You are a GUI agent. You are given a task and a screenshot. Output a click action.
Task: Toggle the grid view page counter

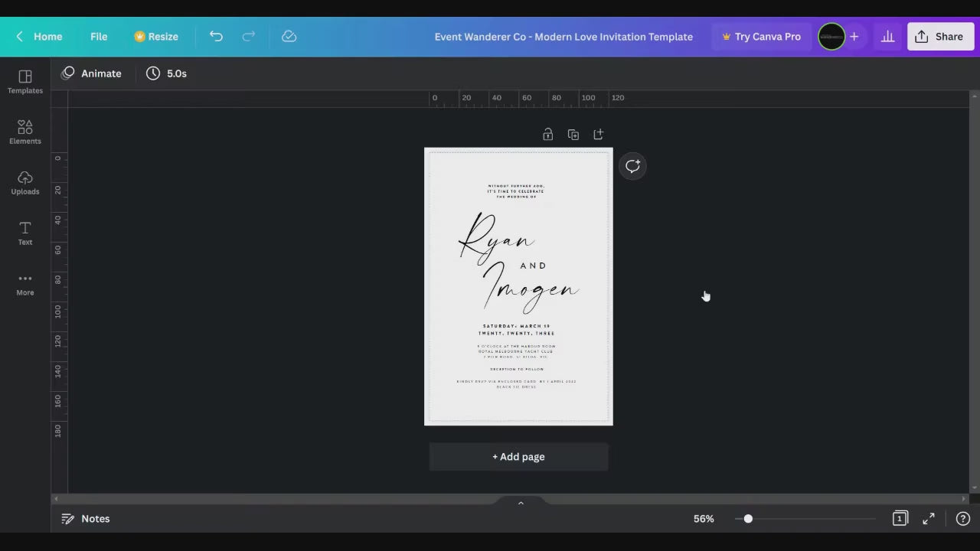[x=900, y=519]
